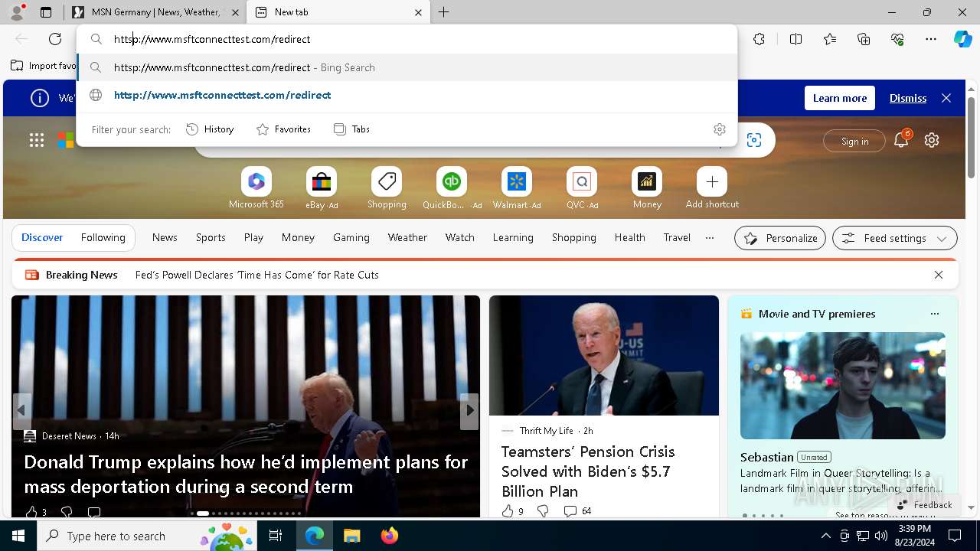Open eBay shortcut tile
This screenshot has width=980, height=551.
click(x=322, y=188)
